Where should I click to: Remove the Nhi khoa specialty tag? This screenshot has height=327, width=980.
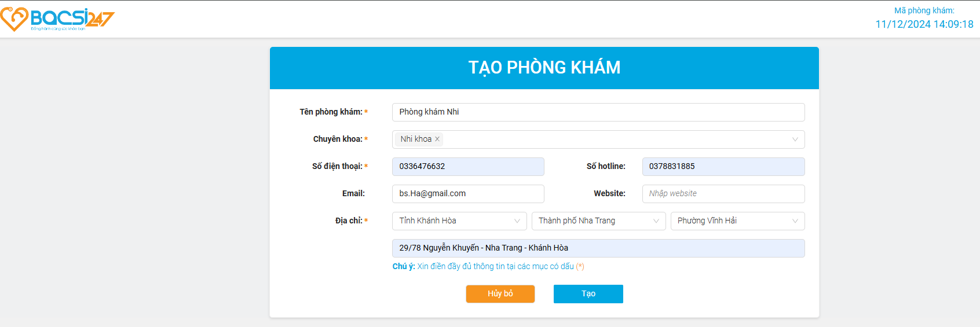point(437,139)
